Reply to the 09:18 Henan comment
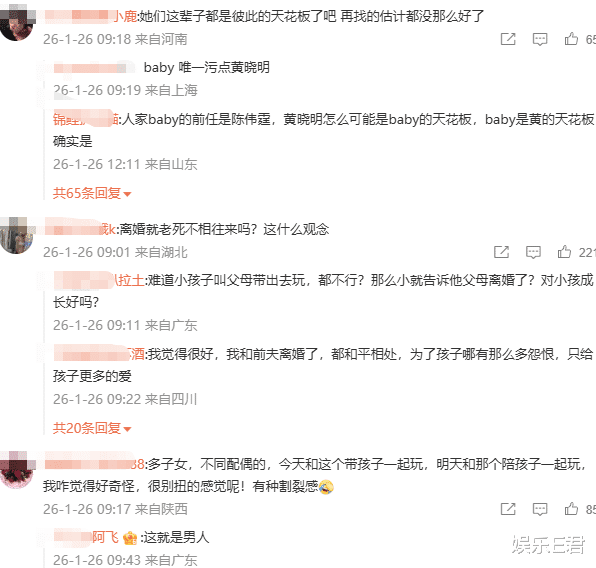The width and height of the screenshot is (596, 568). [x=540, y=39]
